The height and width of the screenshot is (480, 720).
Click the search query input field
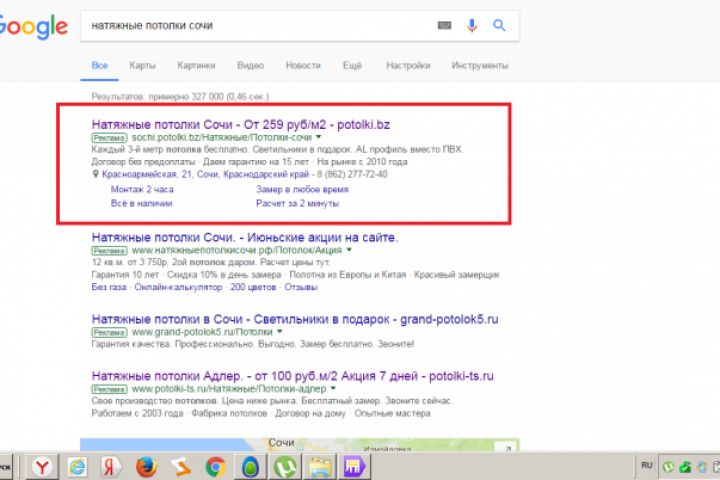(259, 26)
